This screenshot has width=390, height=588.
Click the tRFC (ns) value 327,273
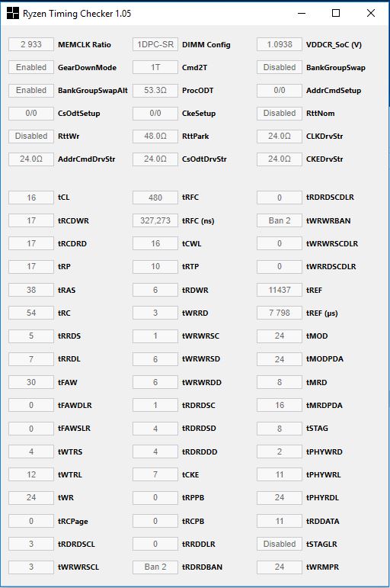(155, 220)
